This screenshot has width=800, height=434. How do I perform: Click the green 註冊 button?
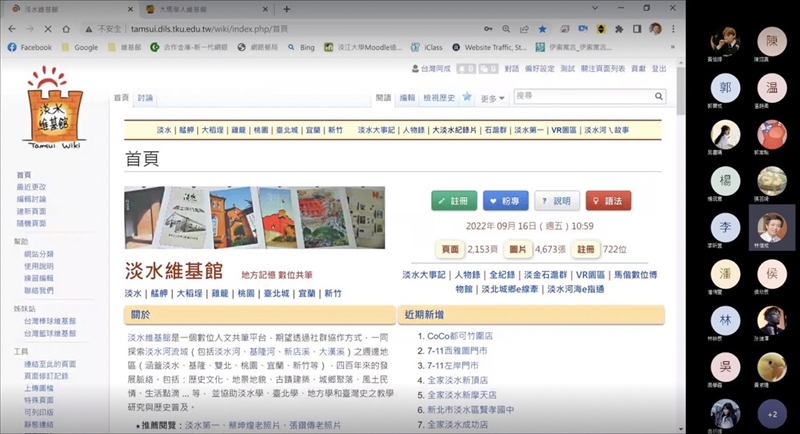pyautogui.click(x=453, y=201)
